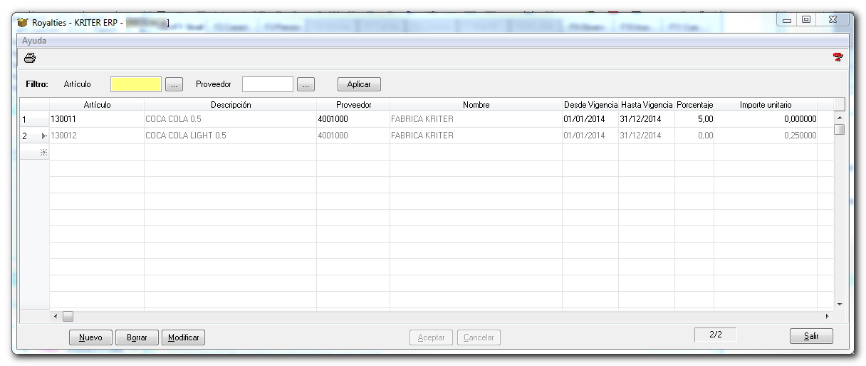Click the horizontal scrollbar right arrow
The width and height of the screenshot is (866, 366).
point(827,316)
